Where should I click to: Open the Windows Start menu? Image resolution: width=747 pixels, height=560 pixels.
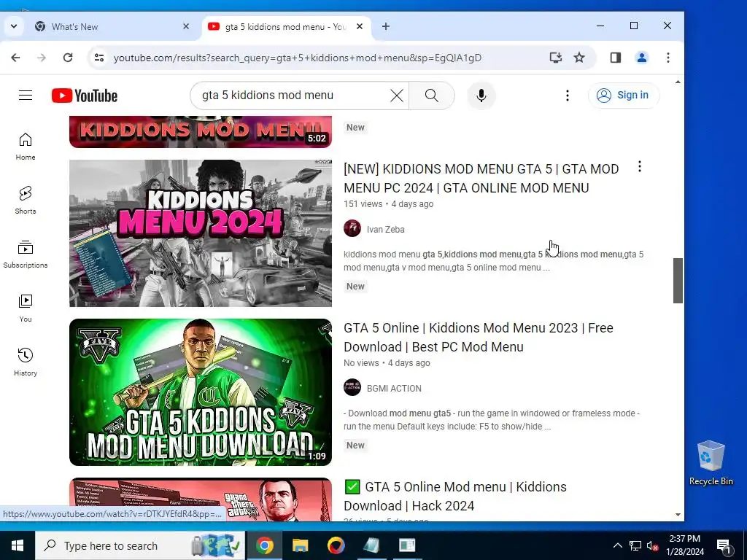18,545
